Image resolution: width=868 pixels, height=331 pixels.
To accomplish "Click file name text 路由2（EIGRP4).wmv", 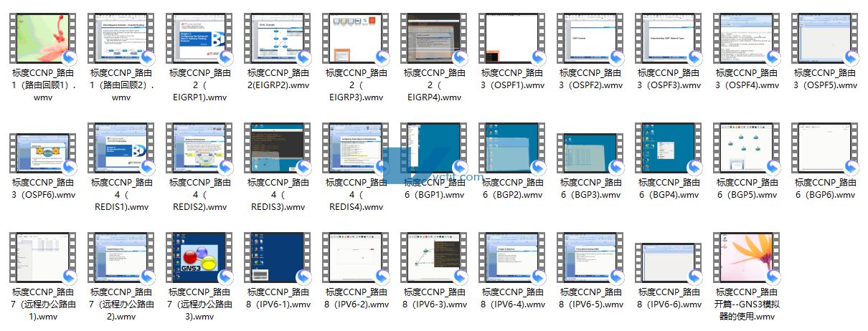I will (435, 85).
